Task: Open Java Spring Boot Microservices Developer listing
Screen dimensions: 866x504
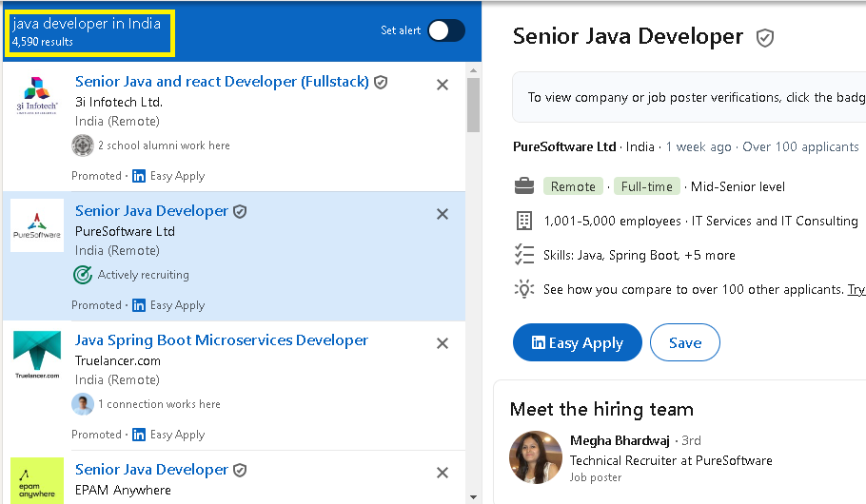Action: (222, 340)
